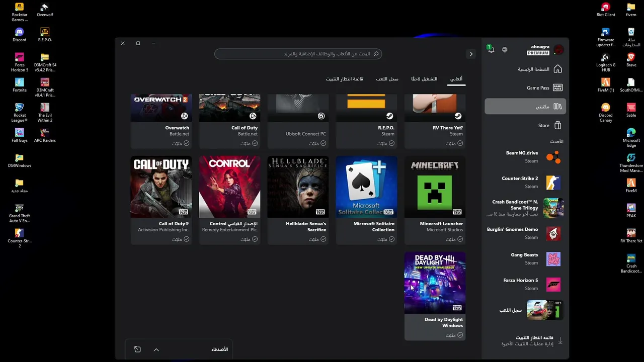Image resolution: width=644 pixels, height=362 pixels.
Task: Open the Store bag icon
Action: 557,125
